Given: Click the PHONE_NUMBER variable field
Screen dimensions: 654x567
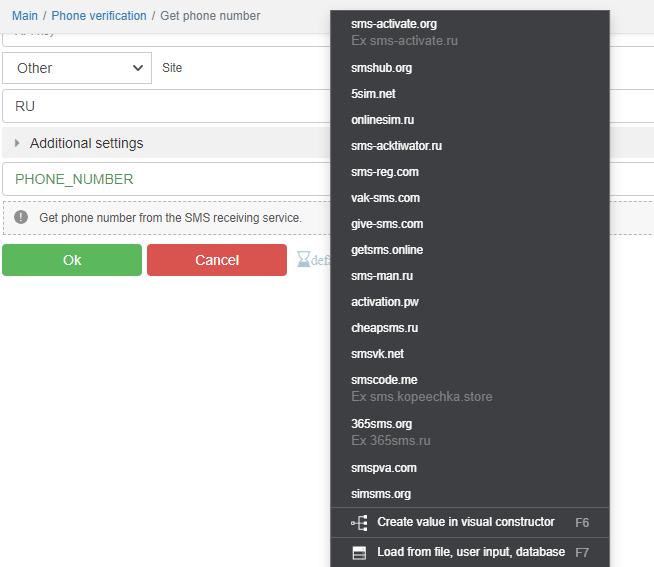Looking at the screenshot, I should pyautogui.click(x=166, y=179).
